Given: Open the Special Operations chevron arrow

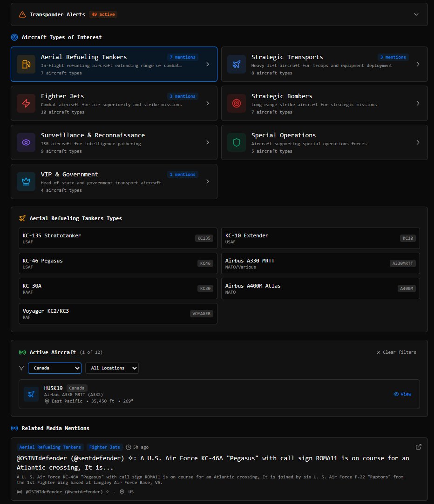Looking at the screenshot, I should coord(418,142).
